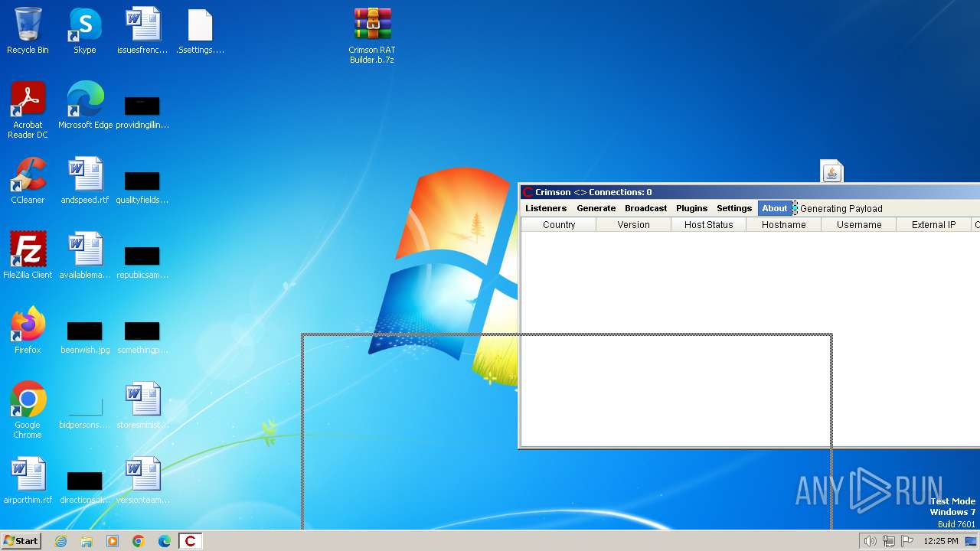Open Google Chrome desktop shortcut
The height and width of the screenshot is (551, 980).
point(28,410)
